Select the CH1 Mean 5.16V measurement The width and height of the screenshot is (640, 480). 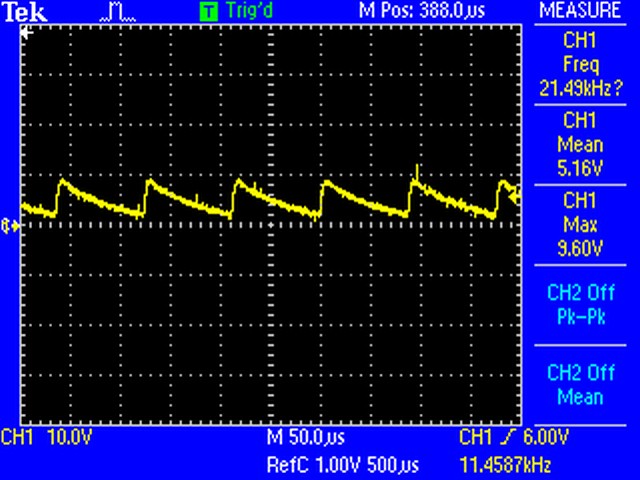(579, 144)
